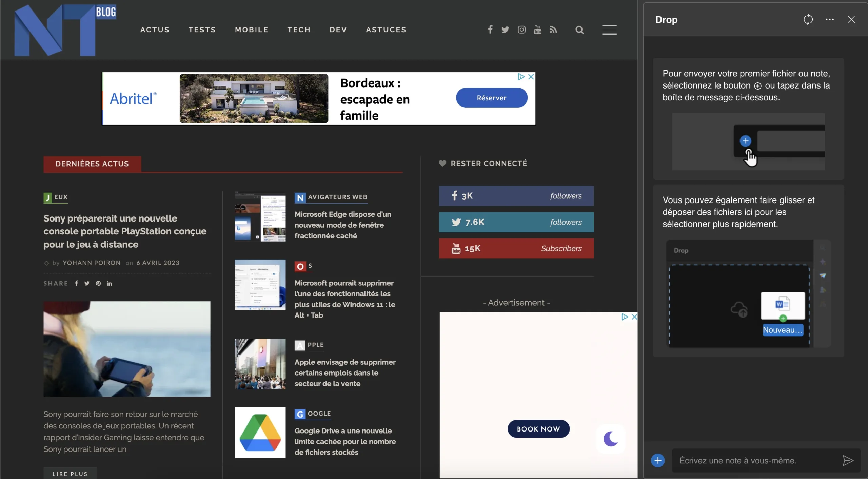
Task: Open the NT Blog logo homepage
Action: click(65, 30)
